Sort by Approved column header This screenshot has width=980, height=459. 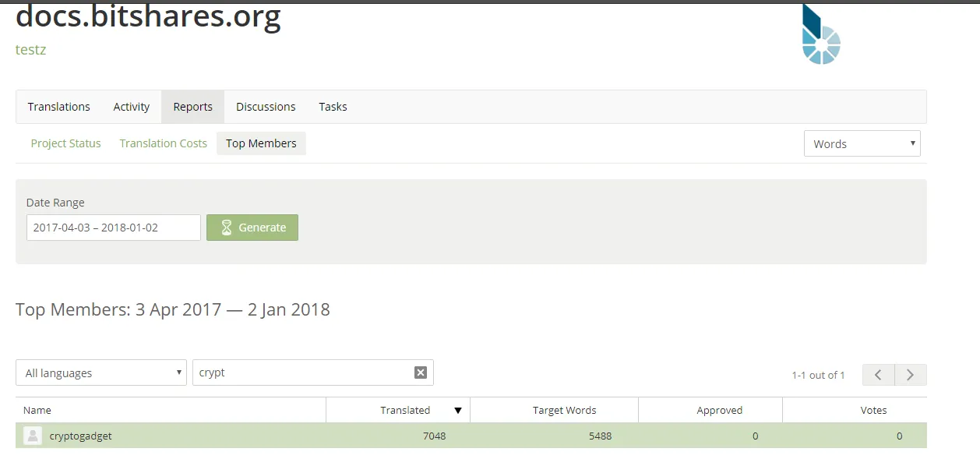pyautogui.click(x=720, y=410)
